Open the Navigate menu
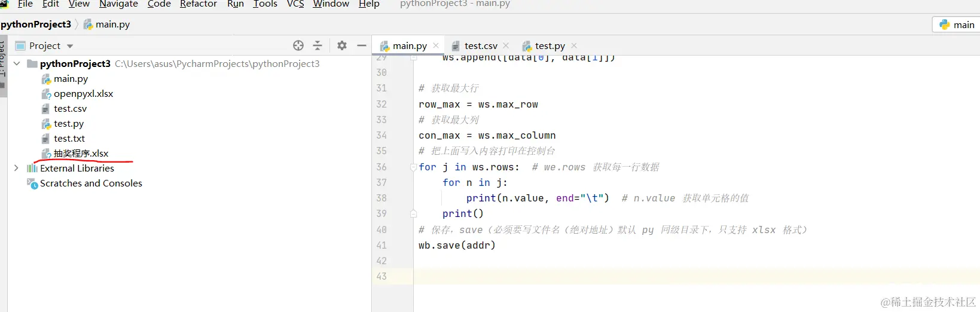The height and width of the screenshot is (312, 980). click(x=118, y=4)
